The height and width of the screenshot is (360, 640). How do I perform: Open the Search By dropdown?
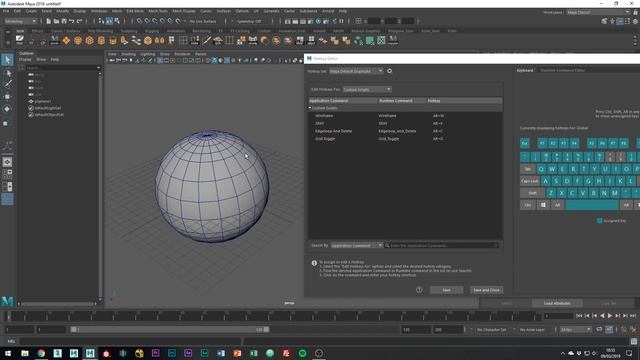pos(356,245)
